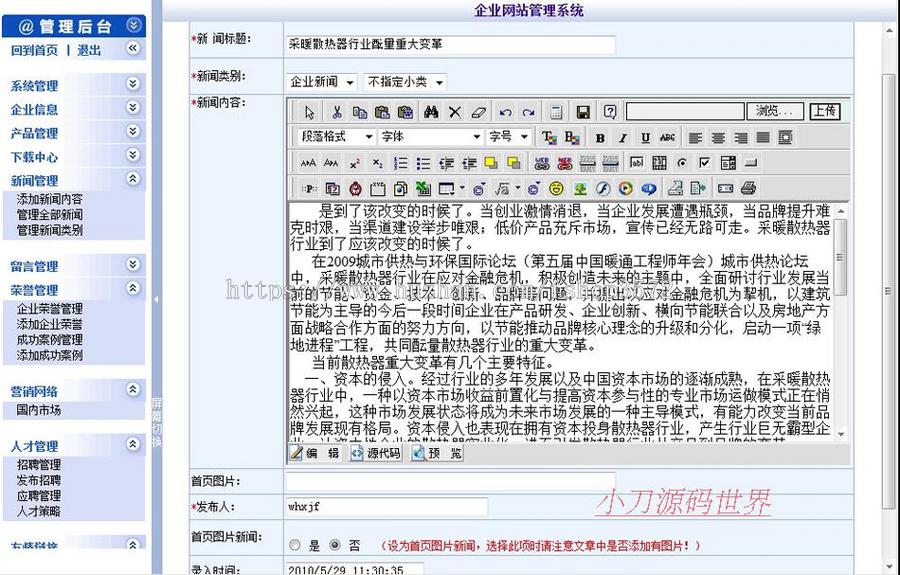Click 上传 upload button
The width and height of the screenshot is (900, 575).
click(x=824, y=111)
